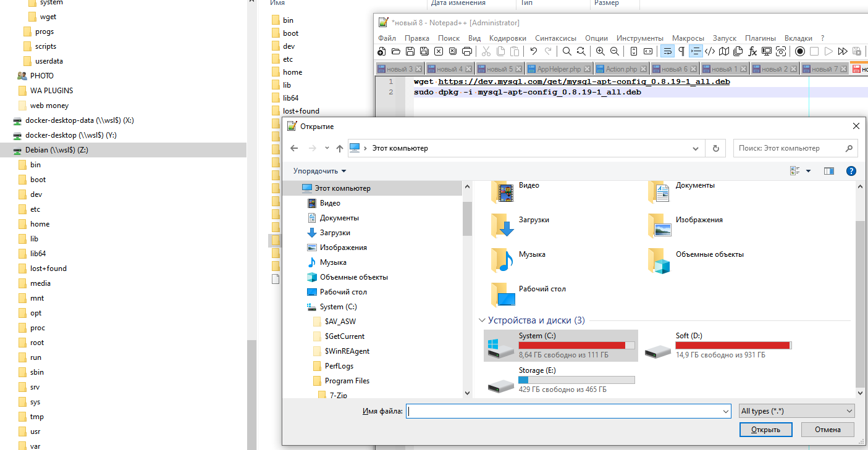Click the Stop macro recording toolbar icon

coord(814,51)
